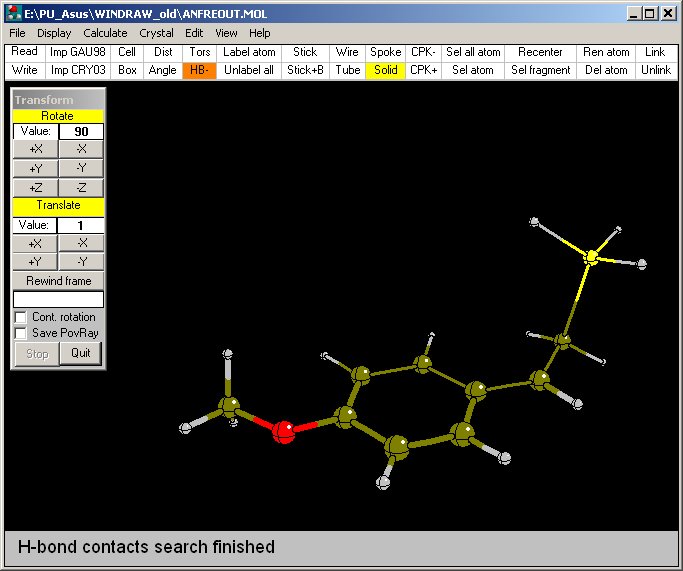Switch to Wire display style
The height and width of the screenshot is (571, 683).
(x=347, y=52)
